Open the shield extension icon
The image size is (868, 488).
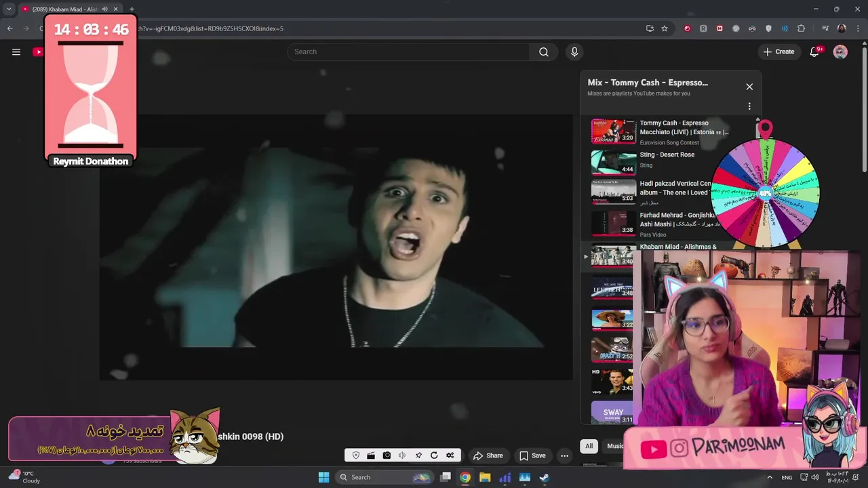coord(768,28)
